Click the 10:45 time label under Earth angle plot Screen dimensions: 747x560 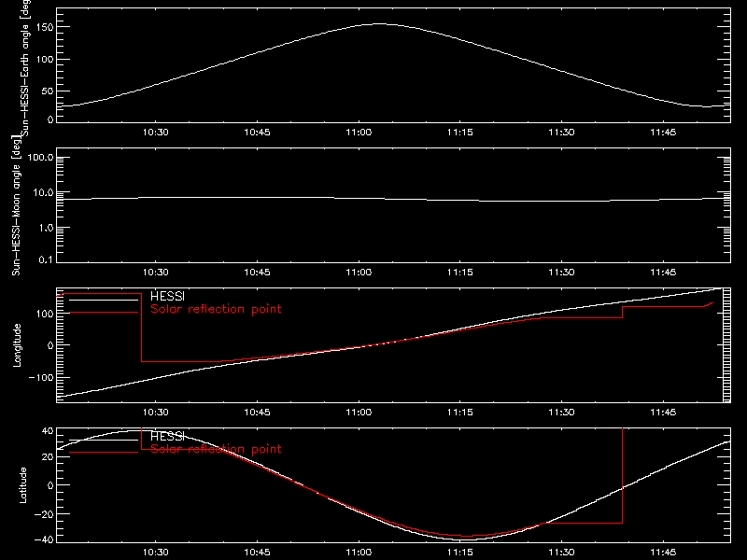pyautogui.click(x=258, y=133)
